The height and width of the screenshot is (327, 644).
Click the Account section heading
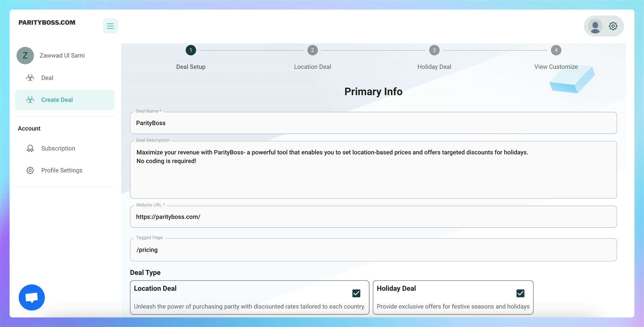pyautogui.click(x=29, y=128)
